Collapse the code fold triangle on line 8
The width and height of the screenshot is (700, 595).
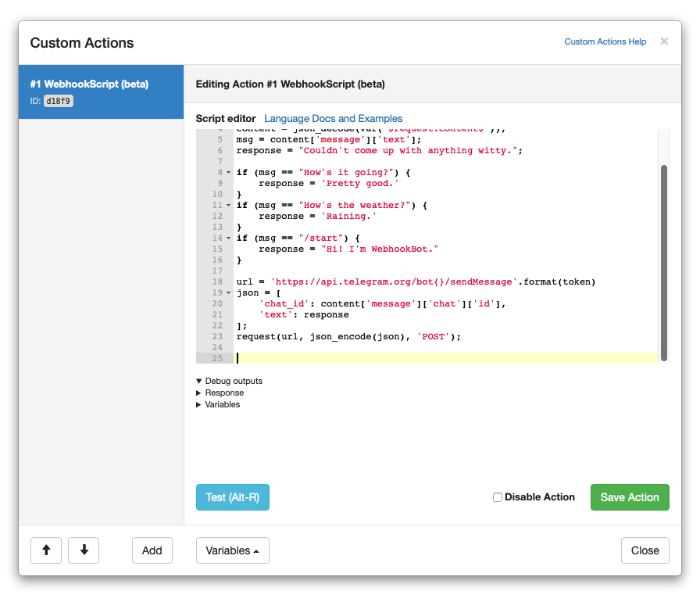point(227,172)
